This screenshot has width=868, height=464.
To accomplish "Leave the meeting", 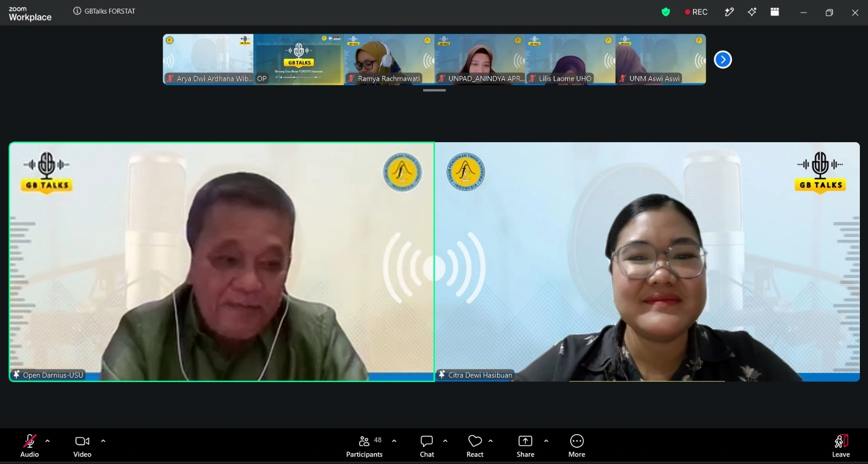I will [841, 446].
